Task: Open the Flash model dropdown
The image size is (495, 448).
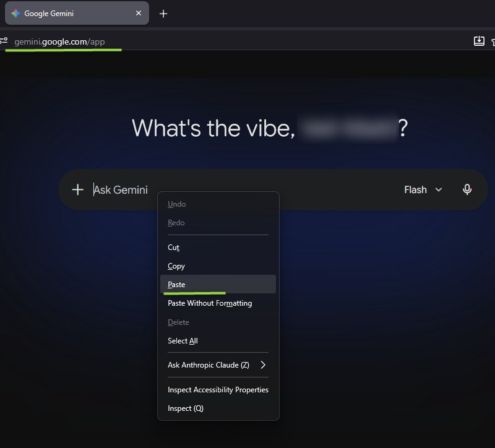Action: point(423,190)
